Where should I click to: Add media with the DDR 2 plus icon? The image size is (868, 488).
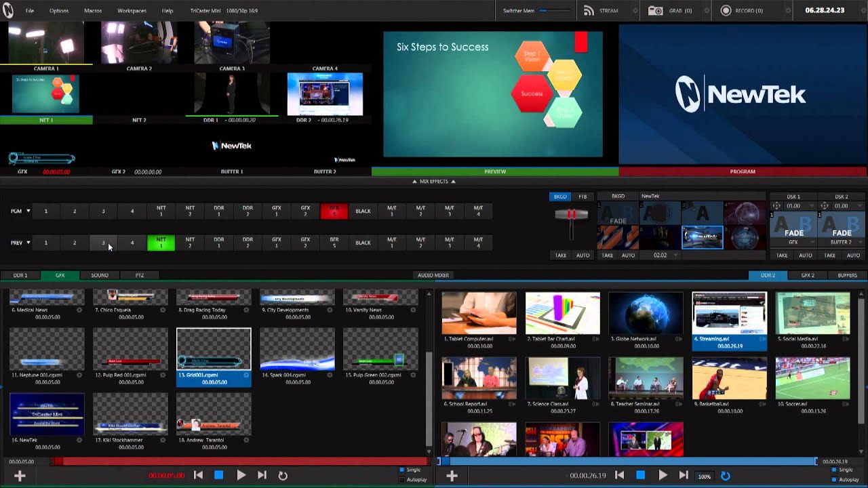(x=452, y=476)
